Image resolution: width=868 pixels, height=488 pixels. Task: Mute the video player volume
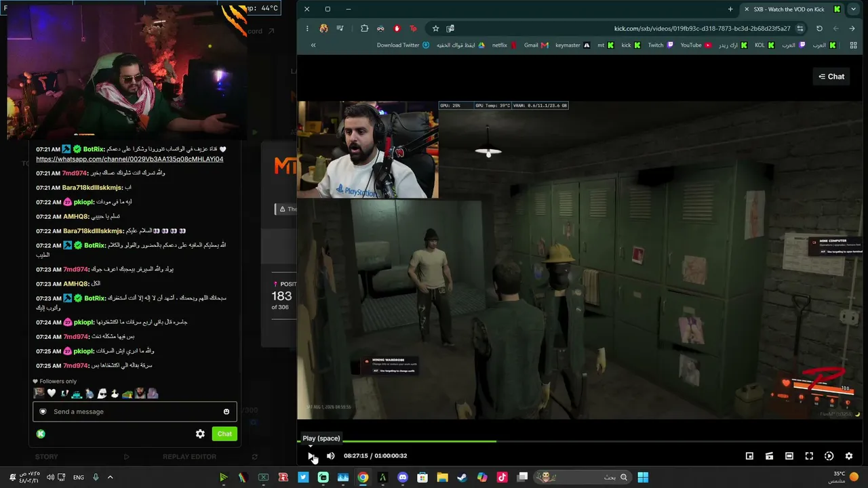330,456
